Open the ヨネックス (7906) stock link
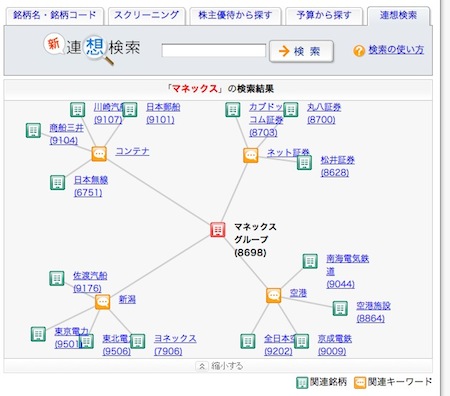The width and height of the screenshot is (450, 396). pyautogui.click(x=175, y=345)
